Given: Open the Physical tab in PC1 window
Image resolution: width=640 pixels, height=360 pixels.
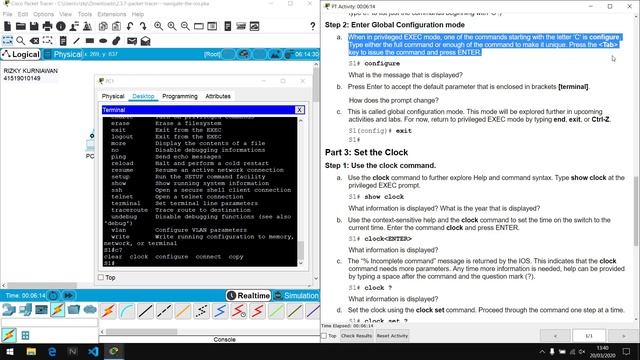Looking at the screenshot, I should (113, 96).
